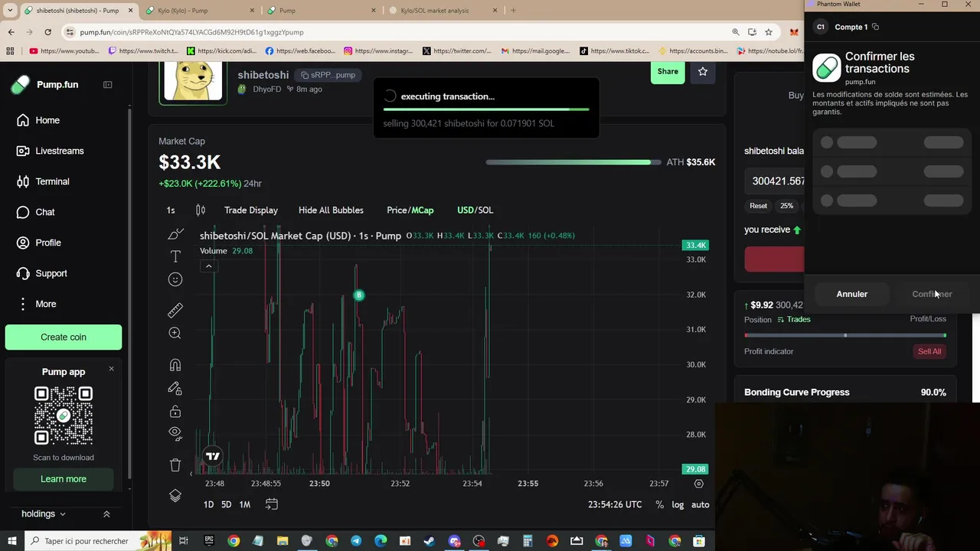Collapse the sidebar panel icon next to Pump.fun
This screenshot has width=980, height=551.
pyautogui.click(x=107, y=84)
